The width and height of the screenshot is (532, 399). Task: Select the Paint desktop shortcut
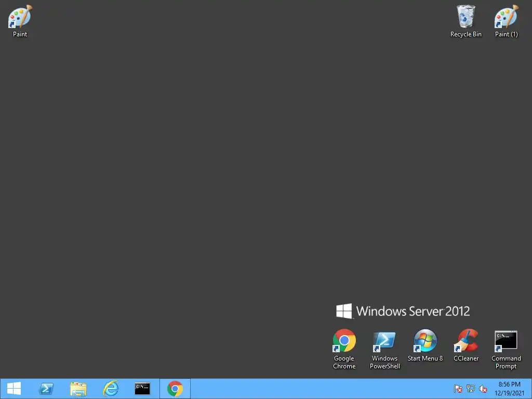tap(20, 21)
